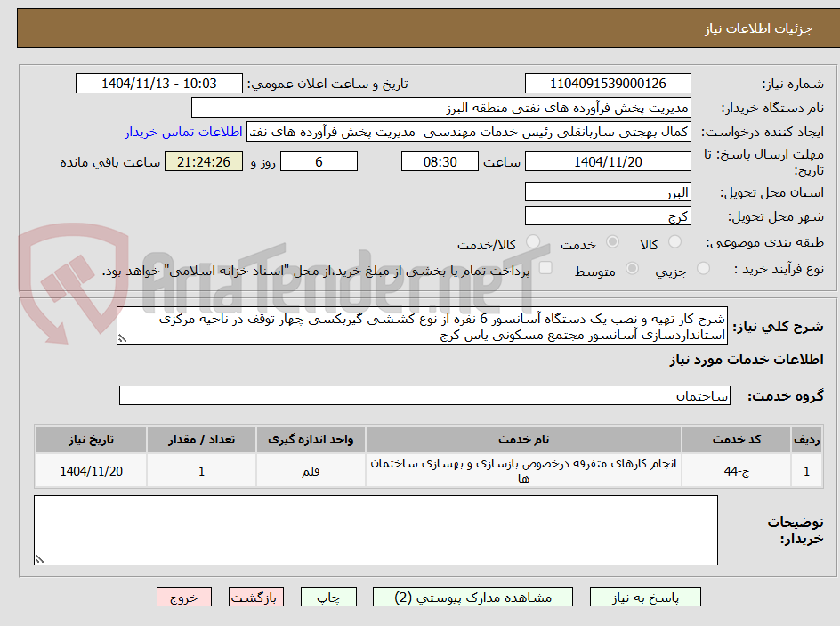Click the countdown timer 21:24:26
Viewport: 840px width, 626px height.
click(204, 161)
